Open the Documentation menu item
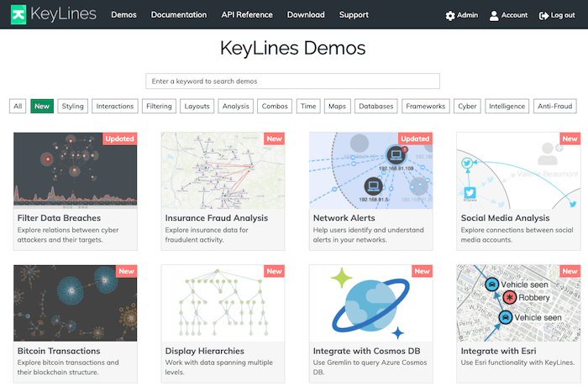588x386 pixels. coord(179,14)
